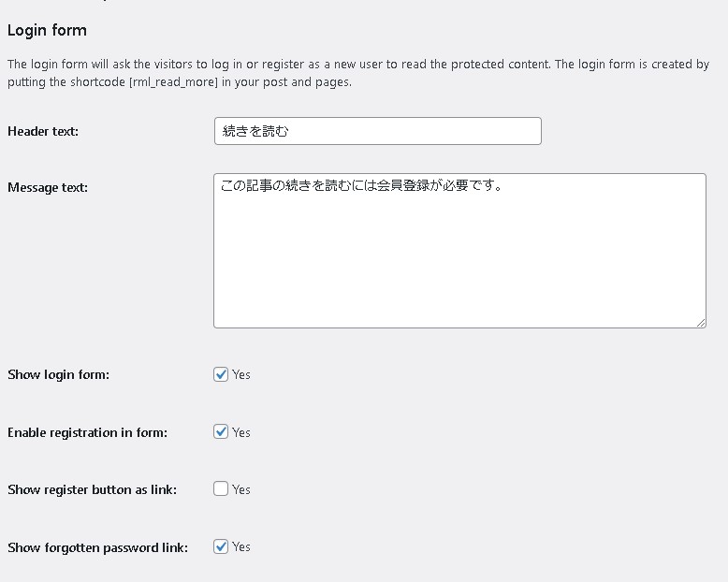The image size is (728, 582).
Task: Click the "Message text:" label
Action: pyautogui.click(x=48, y=187)
